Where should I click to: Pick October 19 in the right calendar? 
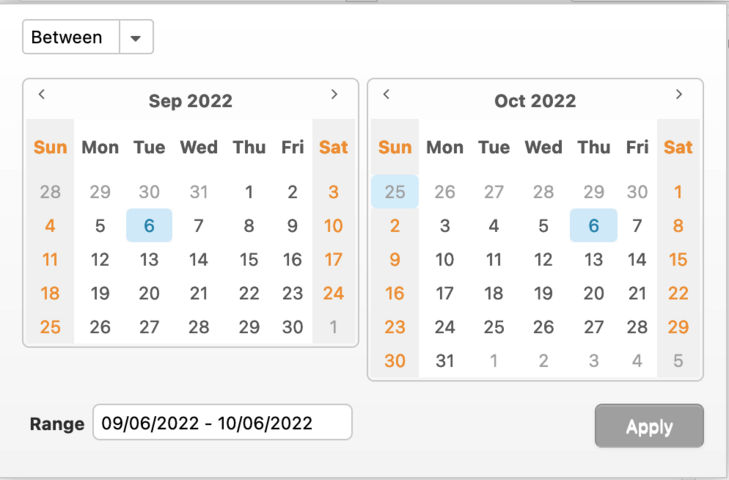[x=543, y=294]
